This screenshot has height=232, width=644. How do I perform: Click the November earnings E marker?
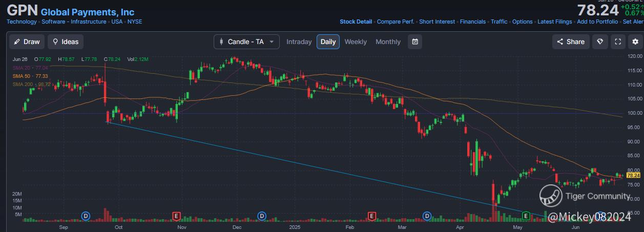[x=177, y=216]
